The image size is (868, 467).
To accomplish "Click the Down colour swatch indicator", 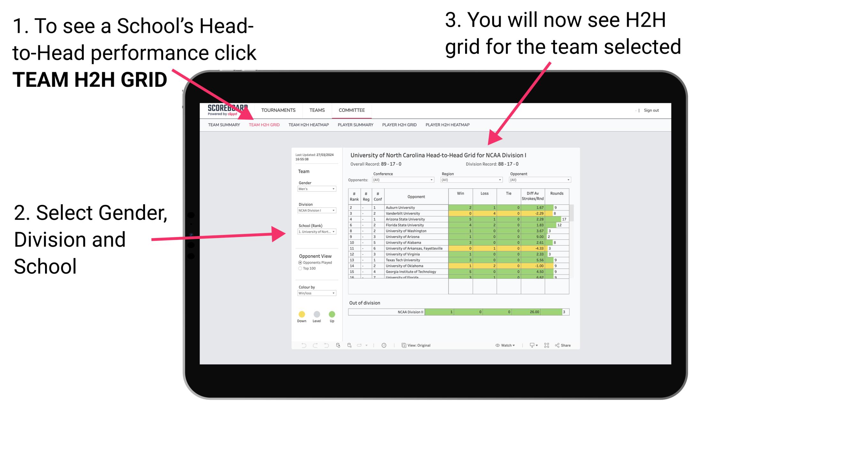I will pos(302,313).
